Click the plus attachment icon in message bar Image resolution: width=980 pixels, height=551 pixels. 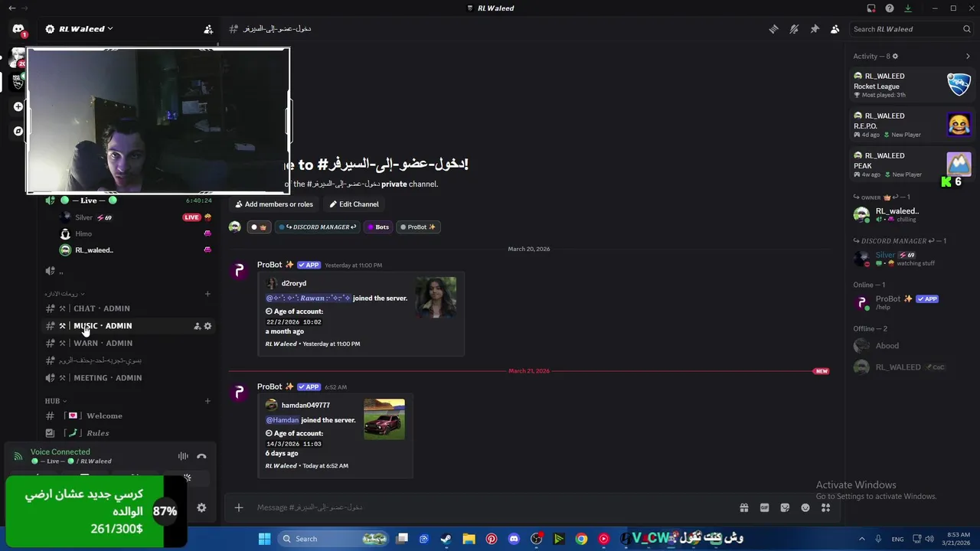pyautogui.click(x=239, y=507)
